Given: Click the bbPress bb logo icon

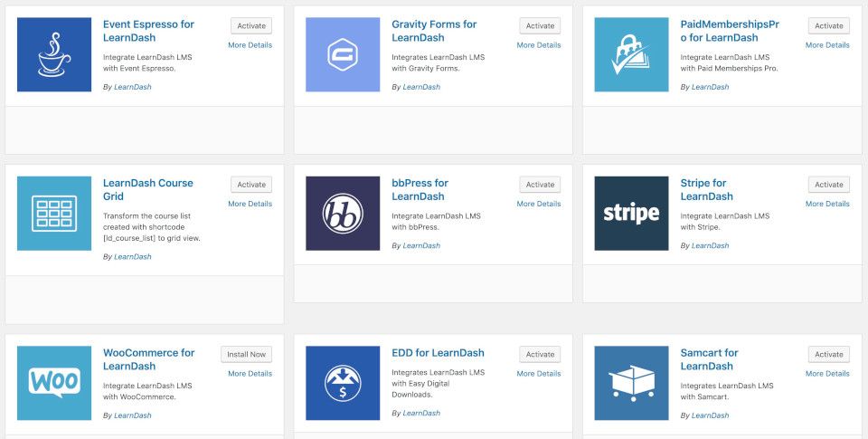Looking at the screenshot, I should coord(343,214).
